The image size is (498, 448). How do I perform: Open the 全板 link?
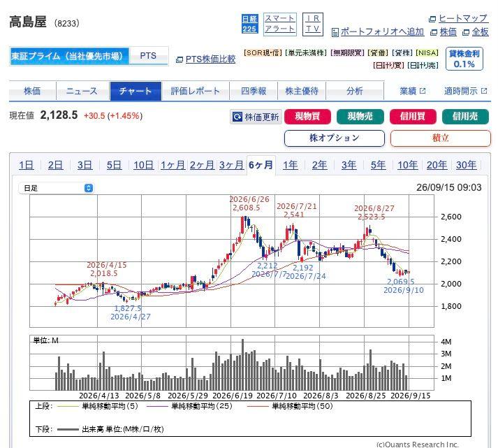point(481,32)
